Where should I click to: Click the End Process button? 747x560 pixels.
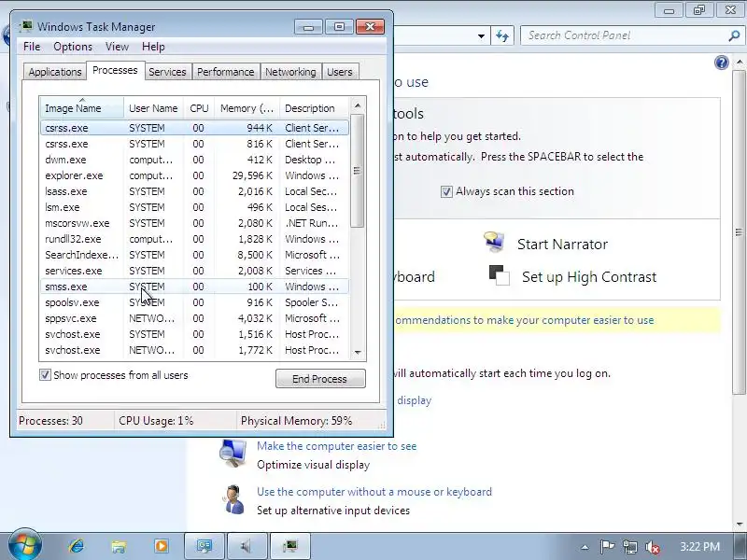[x=320, y=379]
